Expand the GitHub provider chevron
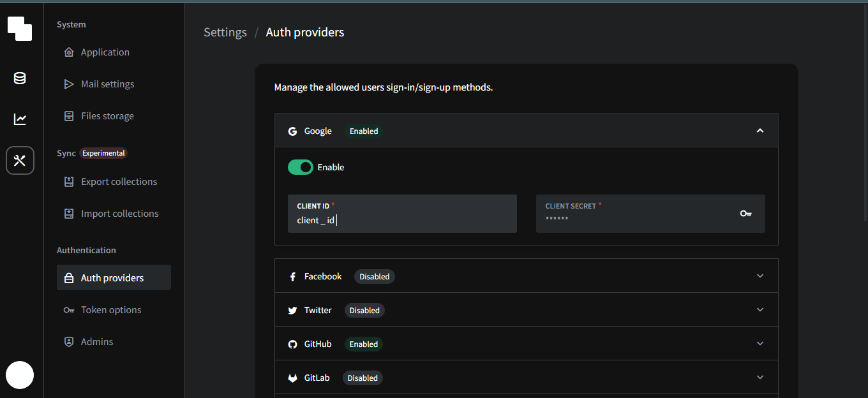868x398 pixels. tap(760, 343)
